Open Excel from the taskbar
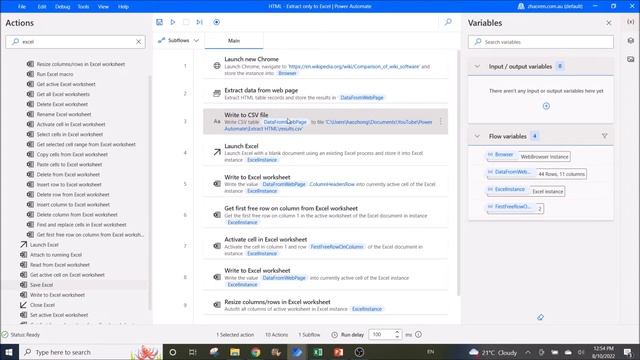 tap(318, 352)
